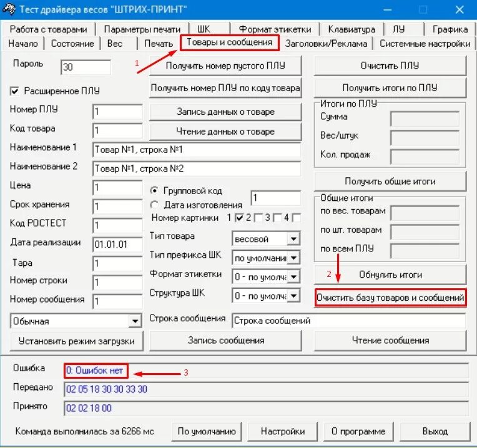Click the Передано bytes field
477x448 pixels.
point(267,389)
